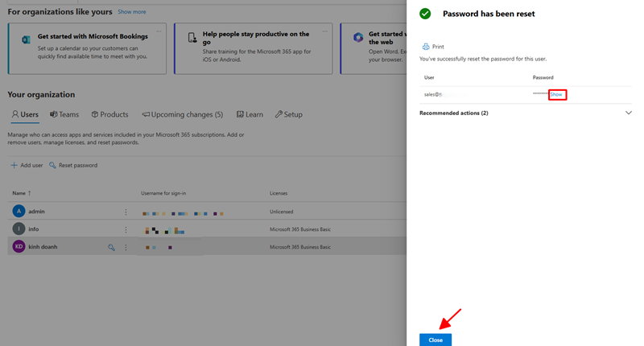
Task: Open the Learn tab
Action: pyautogui.click(x=250, y=114)
